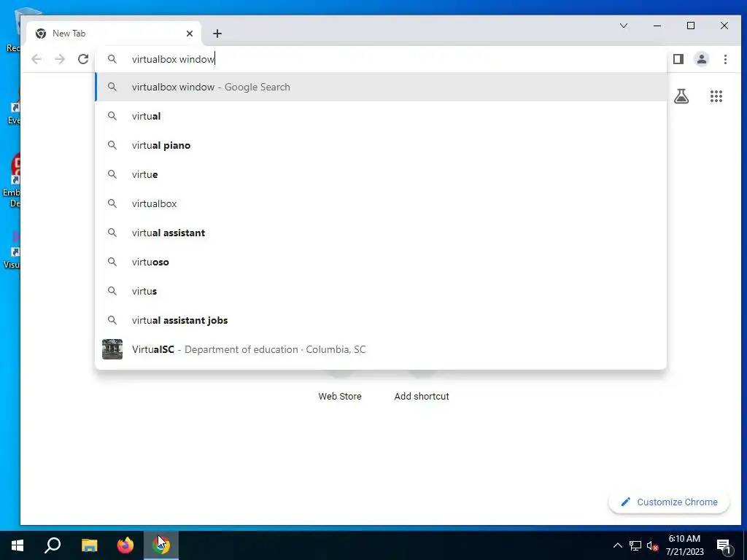Open the Chrome three-dot menu
Screen dimensions: 747x560
[x=725, y=59]
